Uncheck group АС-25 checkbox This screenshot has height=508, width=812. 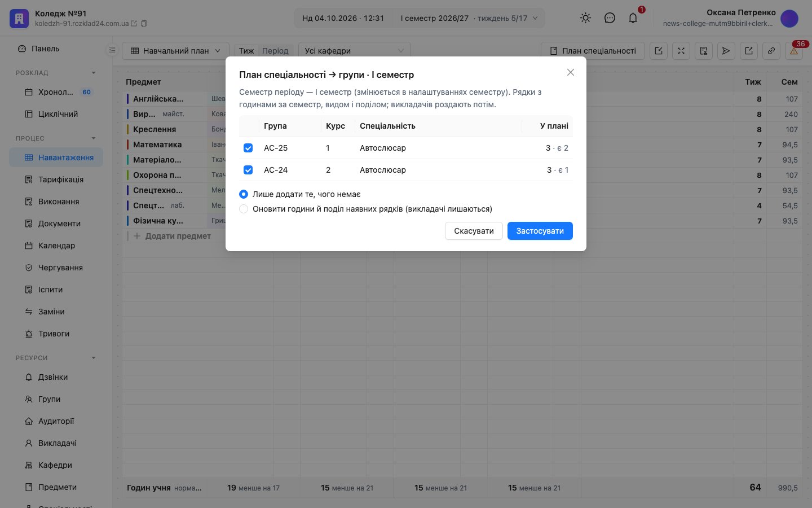(x=248, y=148)
